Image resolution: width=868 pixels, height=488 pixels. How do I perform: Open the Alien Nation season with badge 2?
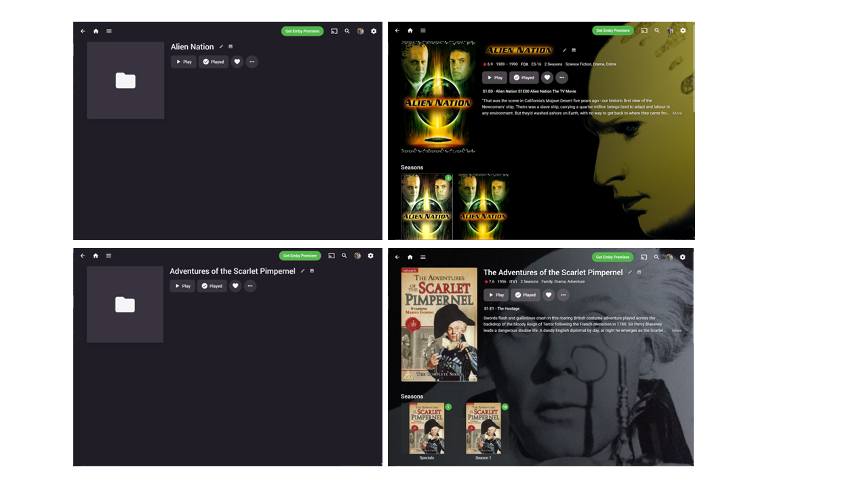pyautogui.click(x=427, y=207)
